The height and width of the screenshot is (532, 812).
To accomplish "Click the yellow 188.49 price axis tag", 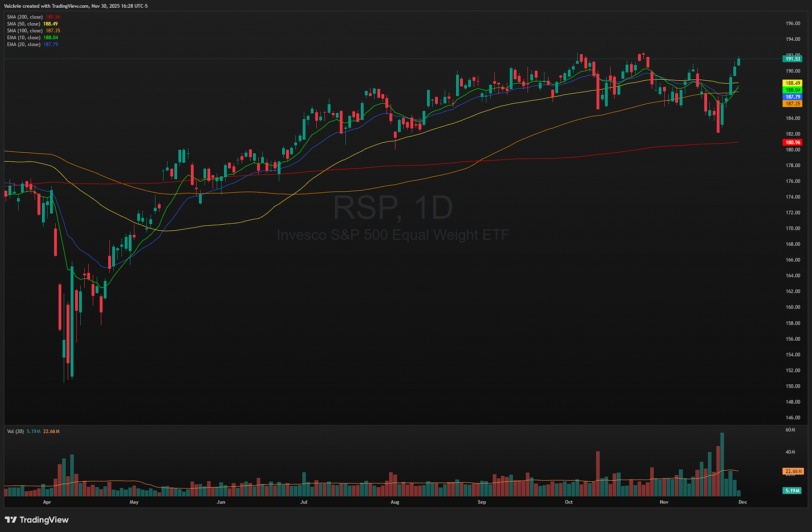I will tap(792, 83).
